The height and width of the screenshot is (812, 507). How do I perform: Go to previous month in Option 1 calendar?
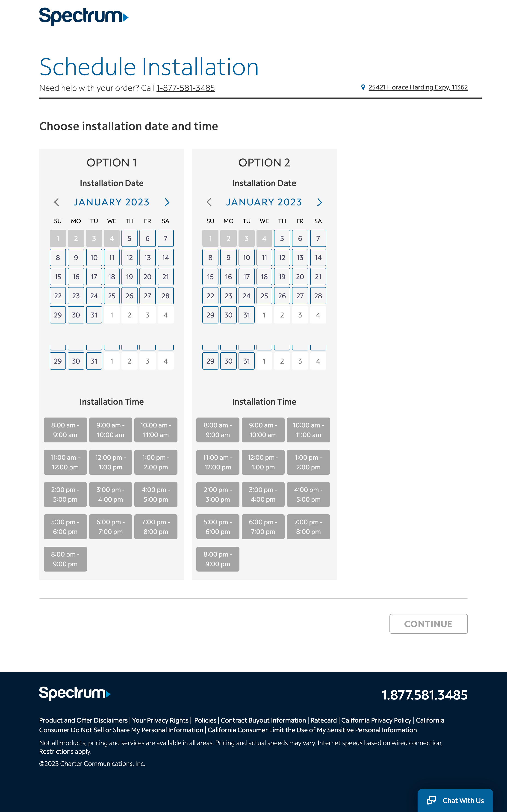pos(56,202)
